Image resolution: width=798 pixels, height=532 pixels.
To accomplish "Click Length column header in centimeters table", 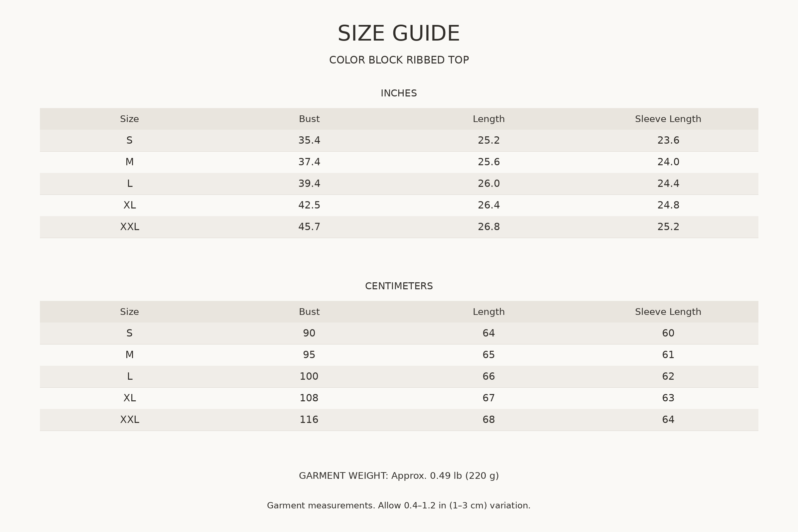I will point(488,312).
